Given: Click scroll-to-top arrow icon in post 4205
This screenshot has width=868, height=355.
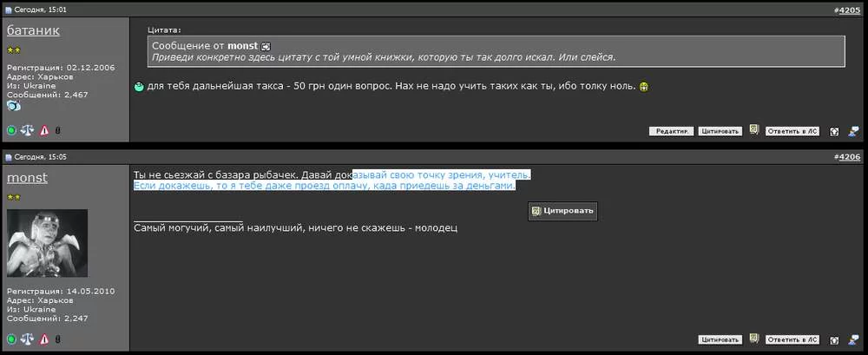Looking at the screenshot, I should [x=834, y=132].
